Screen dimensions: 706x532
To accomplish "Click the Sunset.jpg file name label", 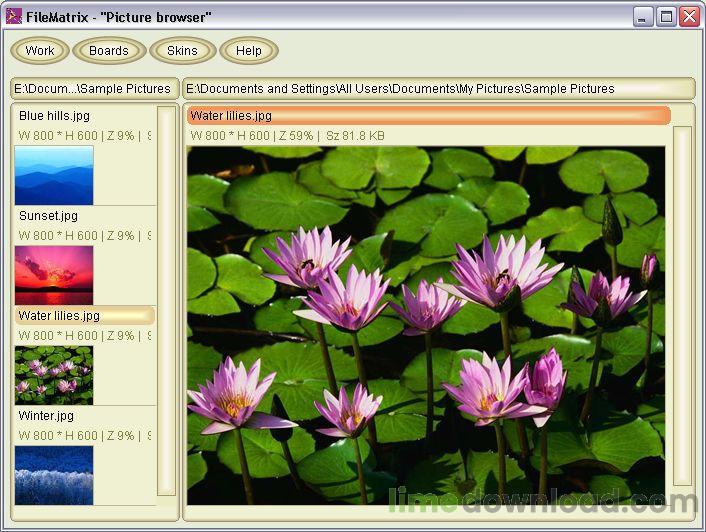I will click(48, 216).
